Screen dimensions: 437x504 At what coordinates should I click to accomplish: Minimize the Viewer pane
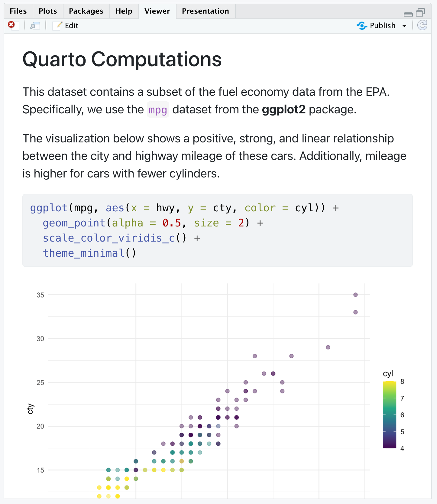408,14
